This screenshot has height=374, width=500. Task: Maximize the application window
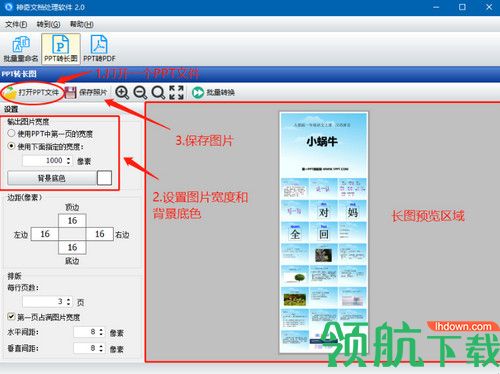[x=462, y=7]
